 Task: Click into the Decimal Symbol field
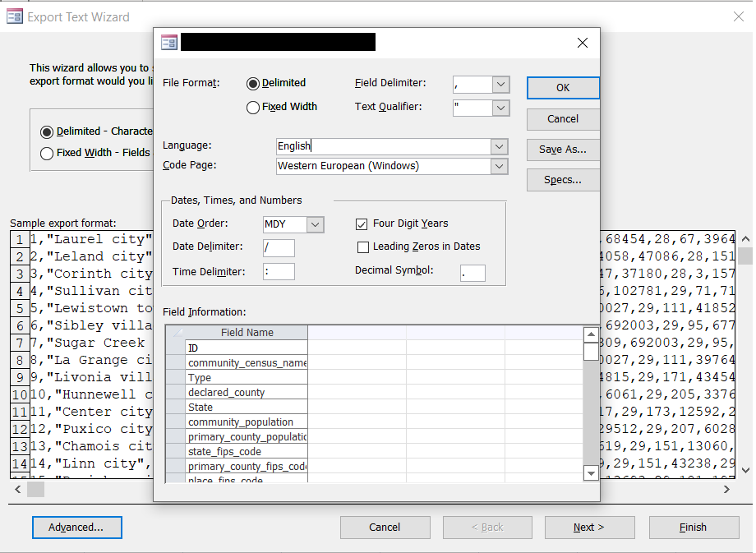tap(472, 273)
